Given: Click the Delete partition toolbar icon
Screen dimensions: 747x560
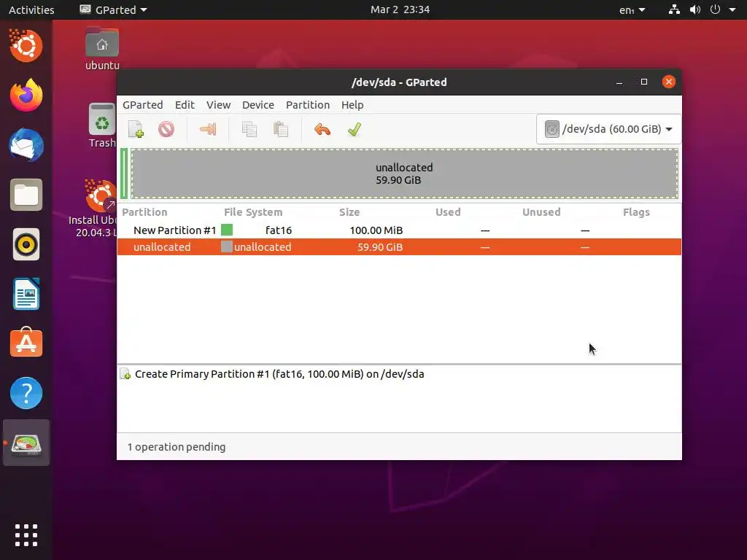Looking at the screenshot, I should click(x=166, y=129).
